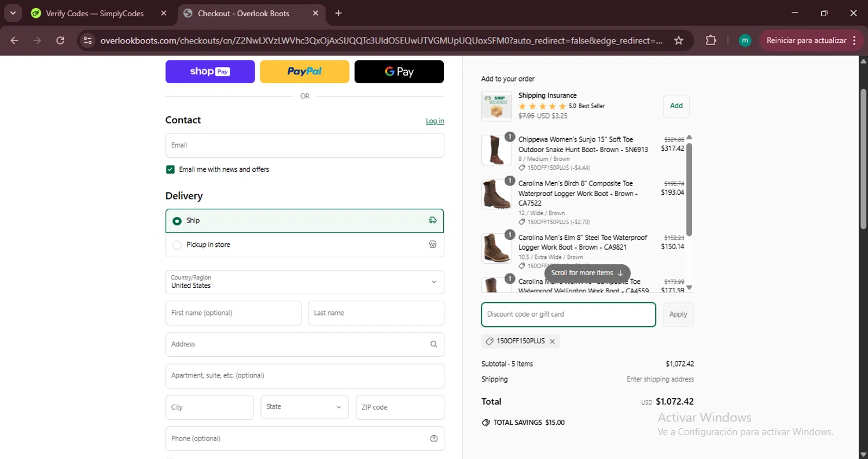Viewport: 868px width, 459px height.
Task: Click the order items list scrollbar
Action: tap(689, 189)
